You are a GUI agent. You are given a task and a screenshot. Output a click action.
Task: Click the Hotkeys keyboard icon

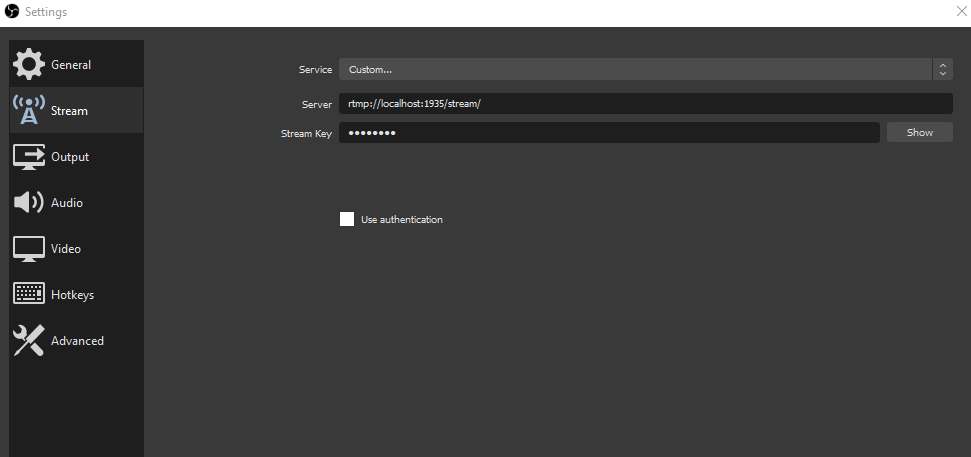click(x=28, y=294)
